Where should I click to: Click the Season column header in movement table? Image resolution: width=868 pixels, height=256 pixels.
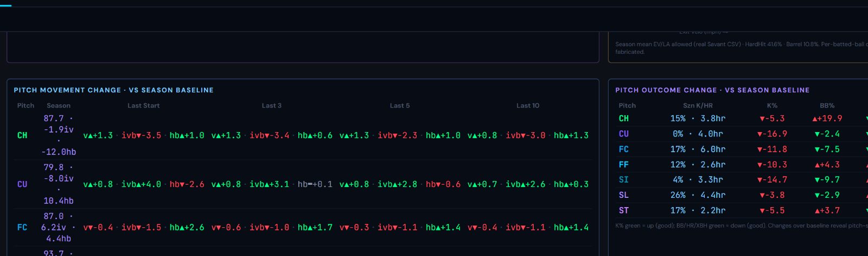(59, 105)
